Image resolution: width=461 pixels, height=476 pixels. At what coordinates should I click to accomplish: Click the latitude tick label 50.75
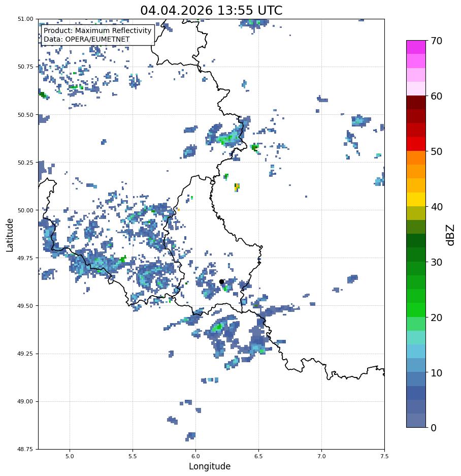25,67
